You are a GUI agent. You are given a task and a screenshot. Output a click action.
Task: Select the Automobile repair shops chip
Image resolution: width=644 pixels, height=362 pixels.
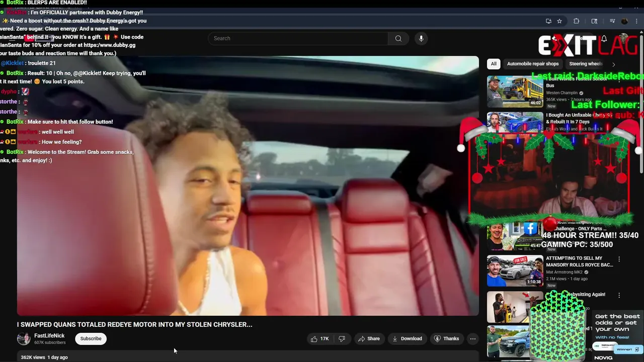533,64
